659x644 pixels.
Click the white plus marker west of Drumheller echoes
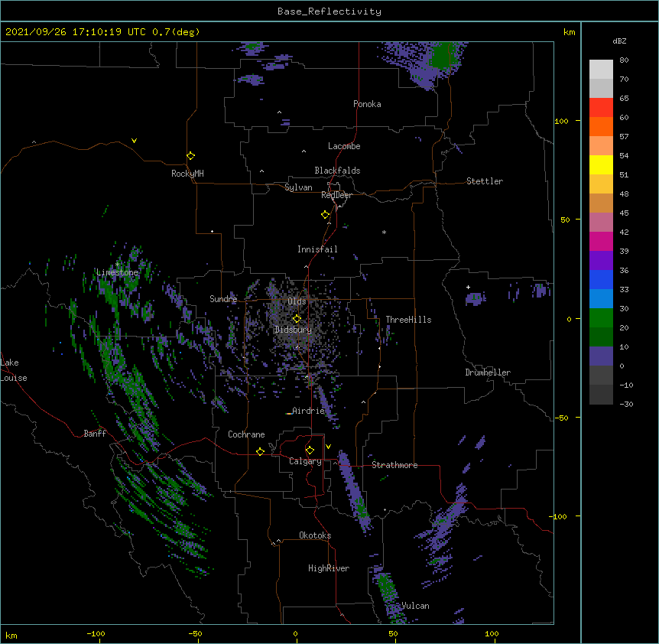[468, 287]
